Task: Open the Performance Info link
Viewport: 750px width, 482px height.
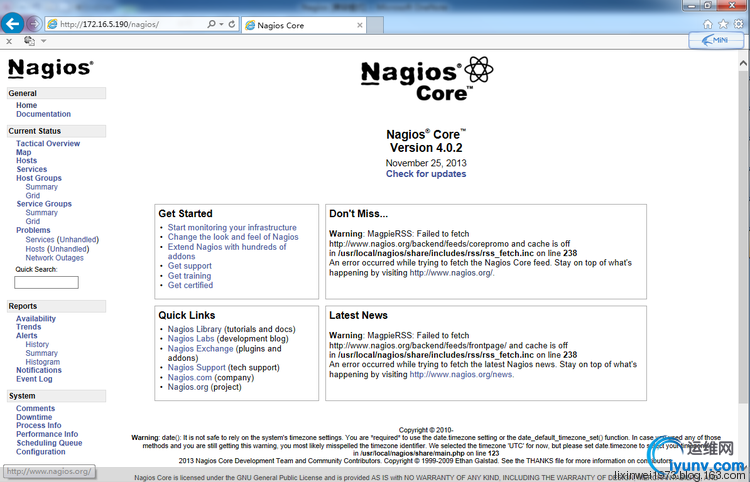Action: point(47,434)
